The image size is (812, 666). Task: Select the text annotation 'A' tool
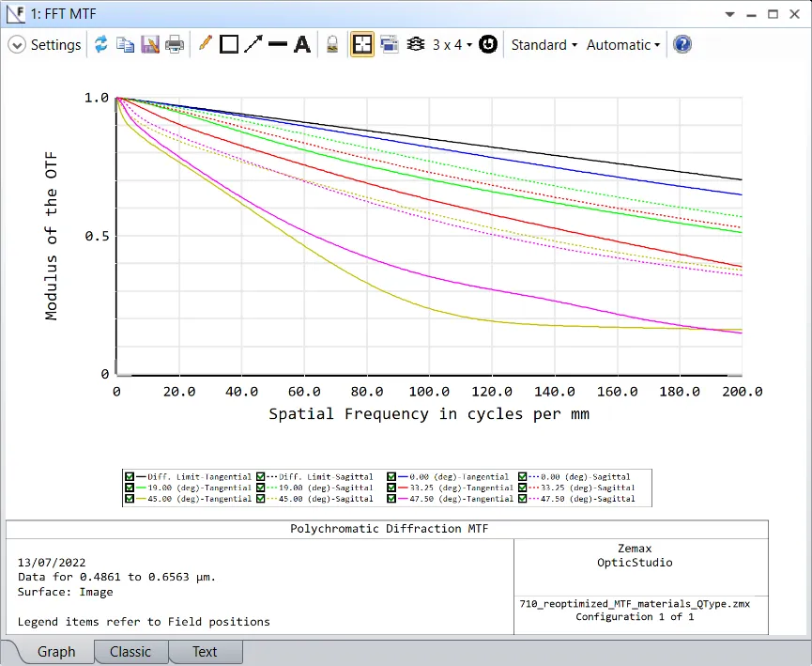pyautogui.click(x=302, y=44)
